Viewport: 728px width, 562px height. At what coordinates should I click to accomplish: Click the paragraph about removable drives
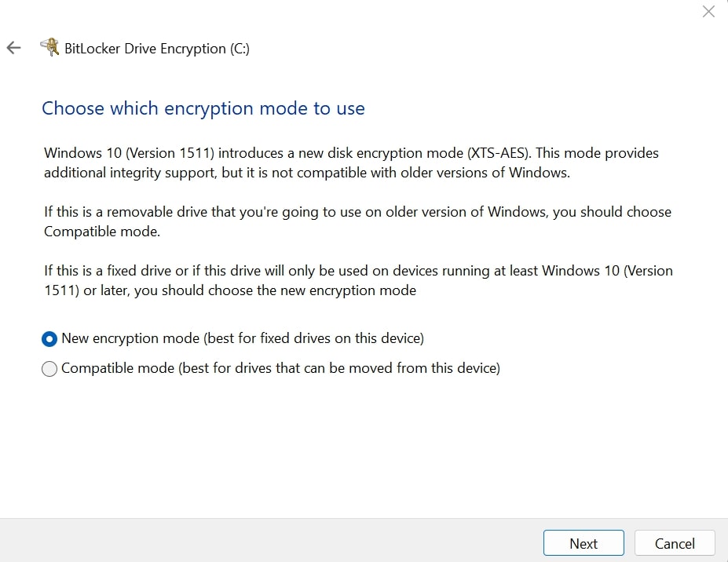(357, 221)
